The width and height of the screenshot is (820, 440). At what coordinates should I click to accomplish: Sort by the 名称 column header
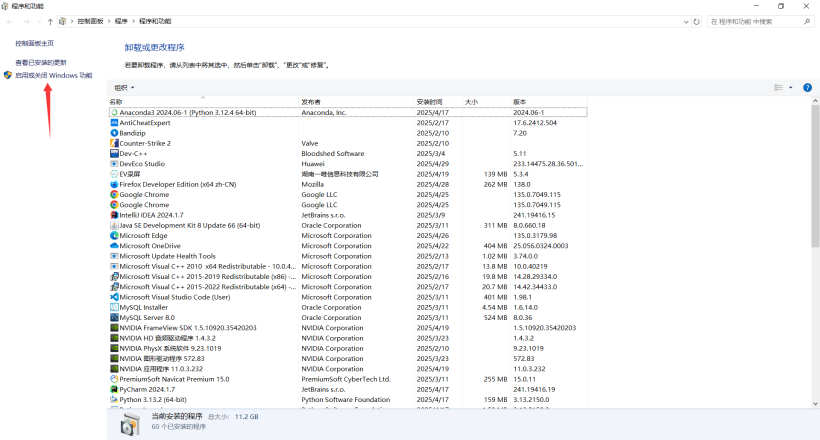(x=203, y=101)
